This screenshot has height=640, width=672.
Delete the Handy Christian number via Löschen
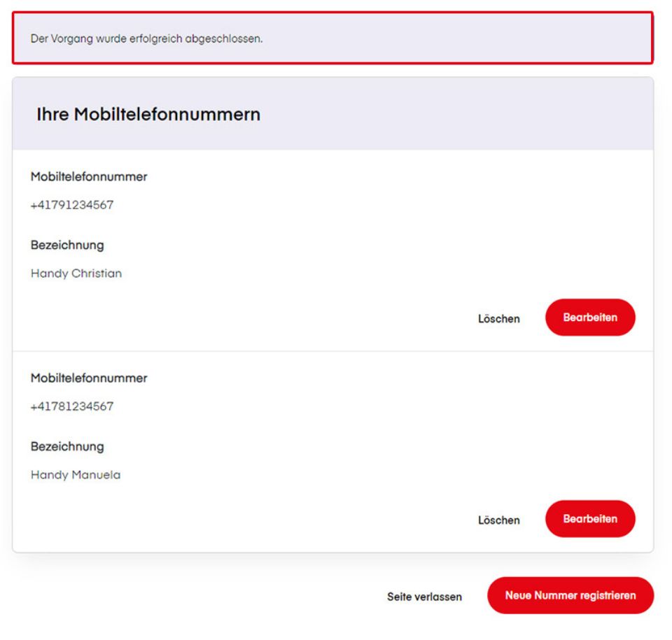pyautogui.click(x=498, y=319)
